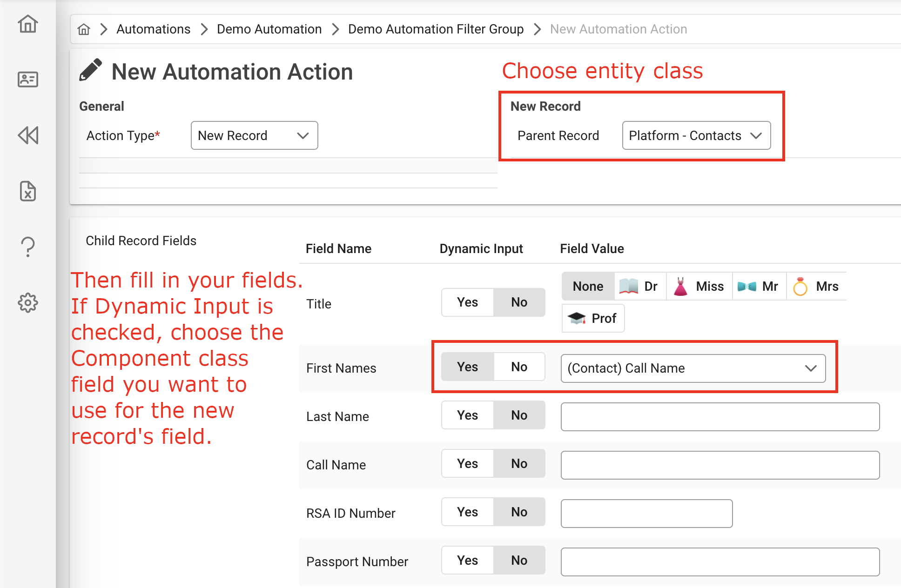This screenshot has height=588, width=901.
Task: Open the help question mark icon
Action: 28,247
